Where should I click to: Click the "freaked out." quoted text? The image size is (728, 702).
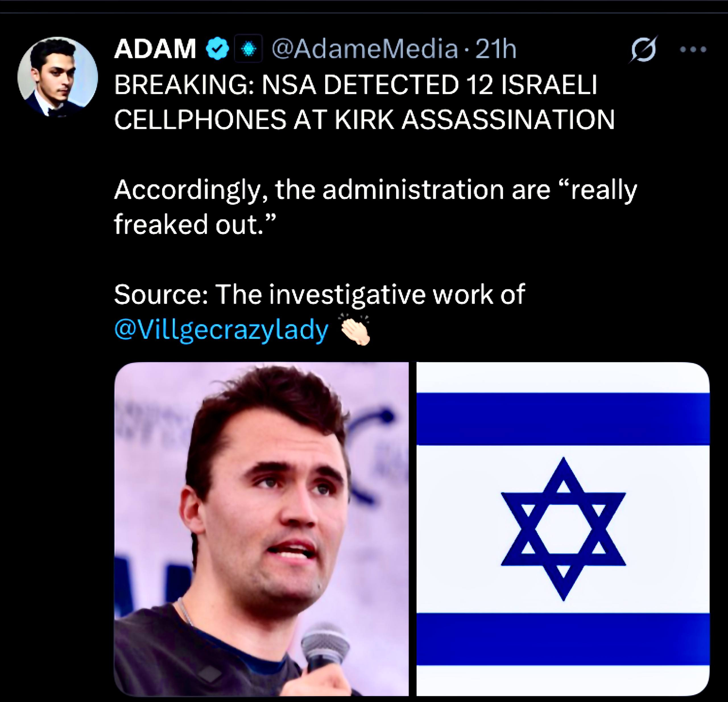tap(195, 225)
